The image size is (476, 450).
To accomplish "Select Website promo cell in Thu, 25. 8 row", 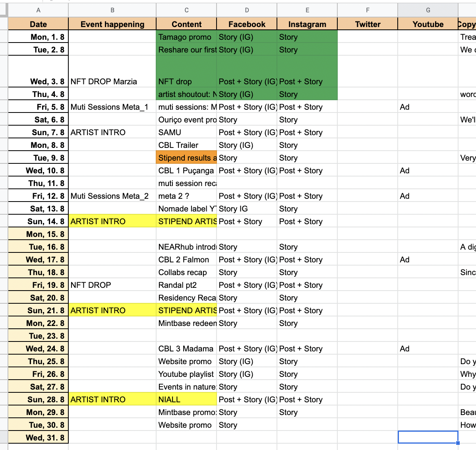I will [x=186, y=361].
